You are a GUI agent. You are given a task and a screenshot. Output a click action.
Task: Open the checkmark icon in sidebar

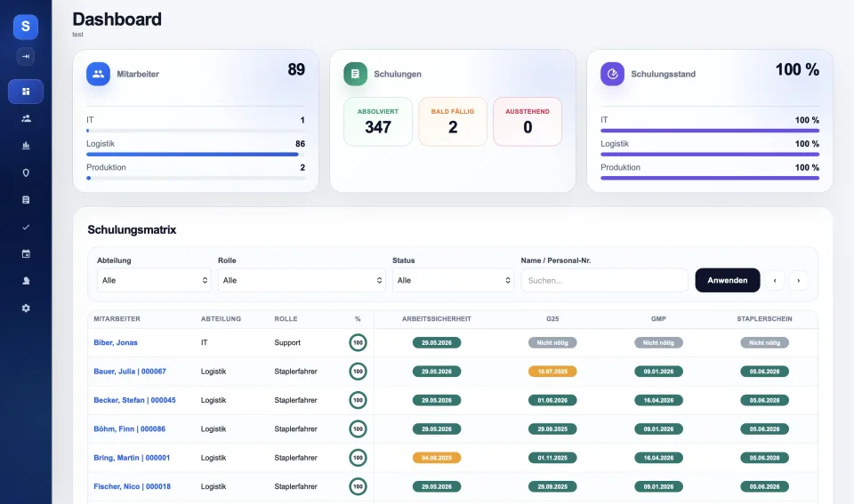click(26, 227)
